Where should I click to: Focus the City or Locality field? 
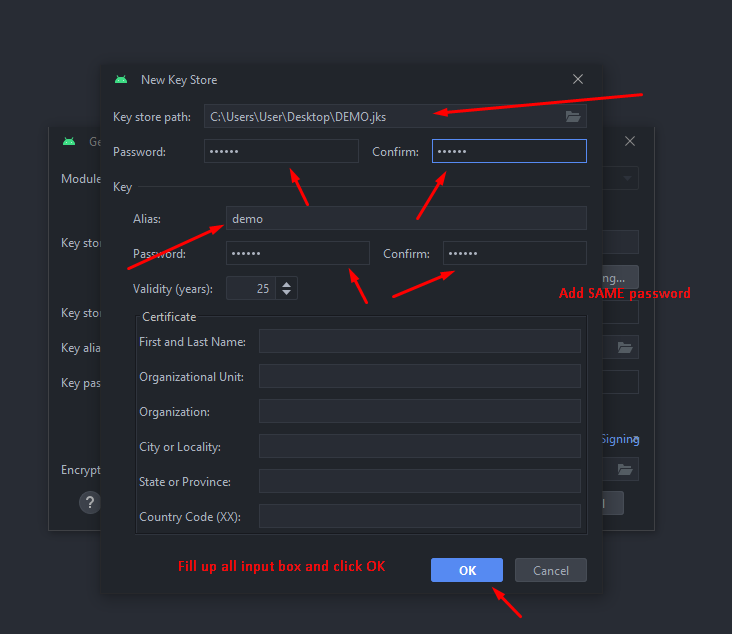click(x=419, y=447)
